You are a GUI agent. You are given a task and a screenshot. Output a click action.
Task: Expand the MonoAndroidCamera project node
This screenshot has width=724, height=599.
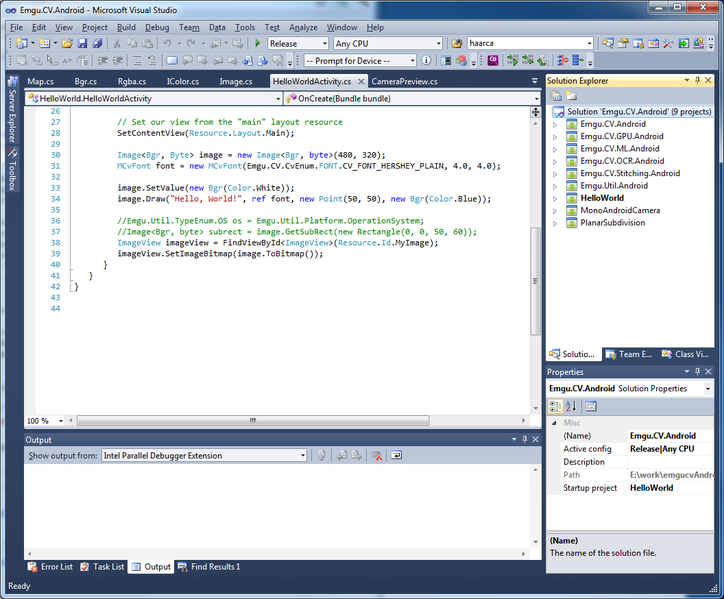[x=555, y=211]
